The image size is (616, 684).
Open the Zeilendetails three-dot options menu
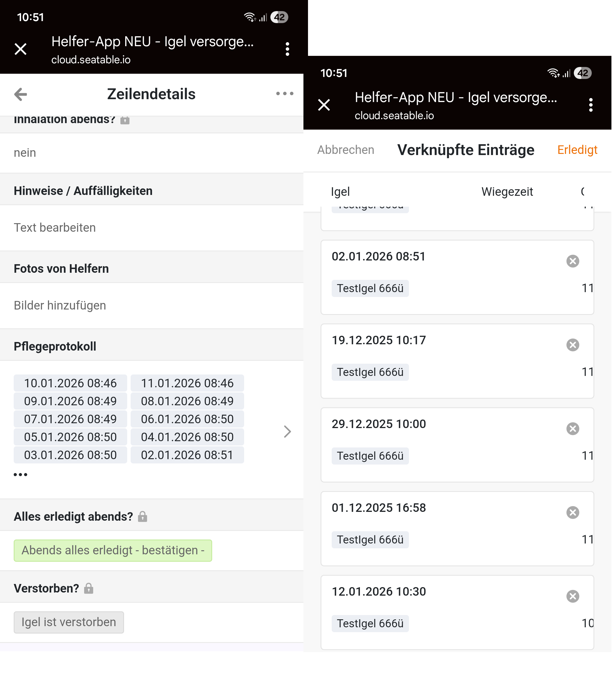(x=285, y=94)
